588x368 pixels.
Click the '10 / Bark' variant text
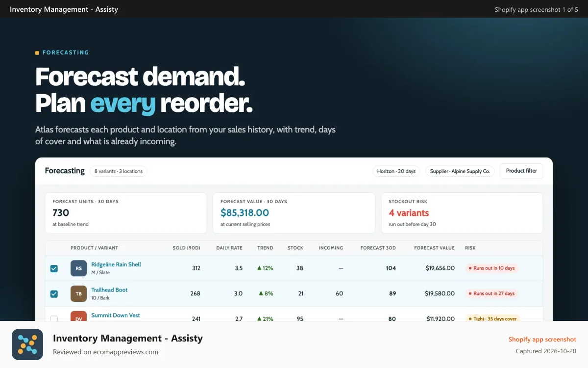click(100, 298)
